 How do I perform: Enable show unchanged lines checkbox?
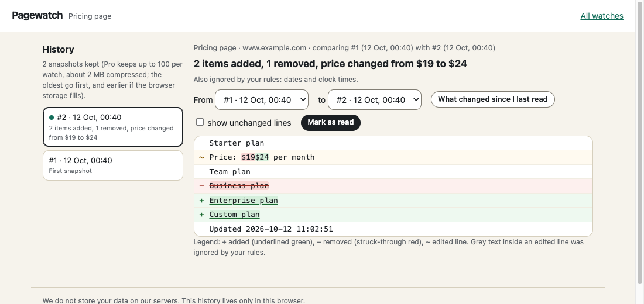200,122
